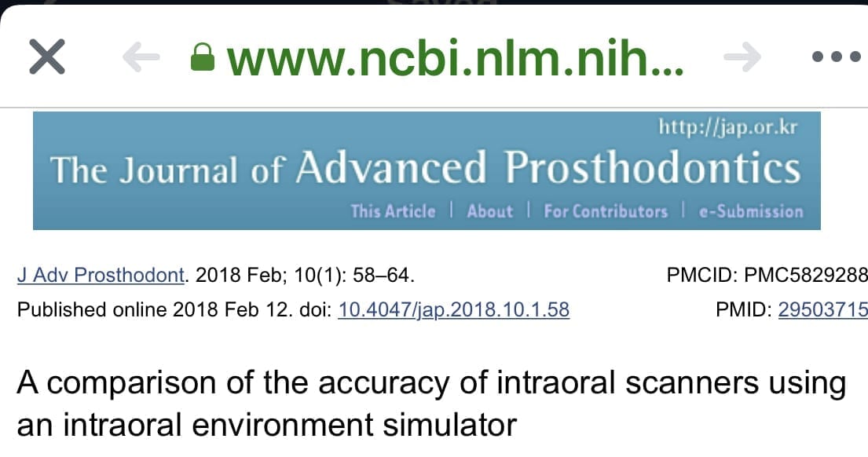Tap the green padlock security icon
868x457 pixels.
(x=203, y=57)
